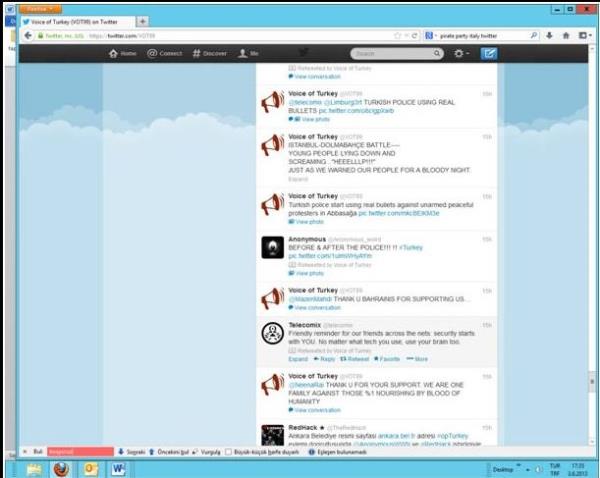Open a new browser tab
This screenshot has width=600, height=478.
[142, 22]
